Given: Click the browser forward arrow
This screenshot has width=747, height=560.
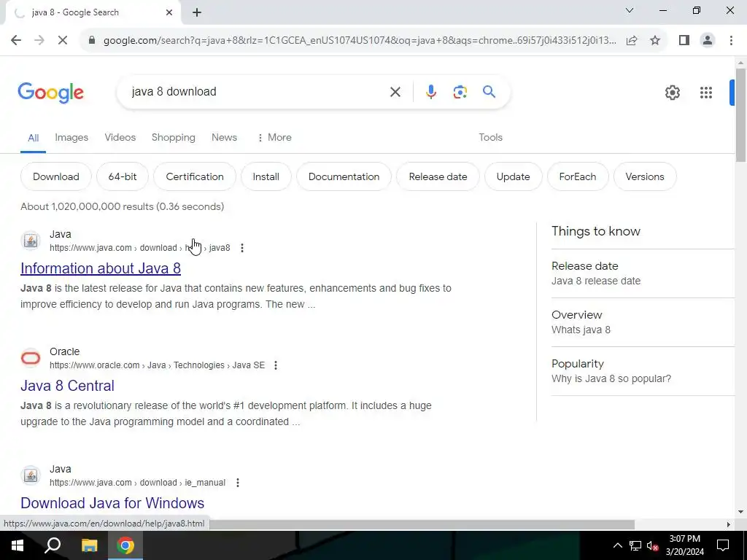Looking at the screenshot, I should click(x=39, y=41).
